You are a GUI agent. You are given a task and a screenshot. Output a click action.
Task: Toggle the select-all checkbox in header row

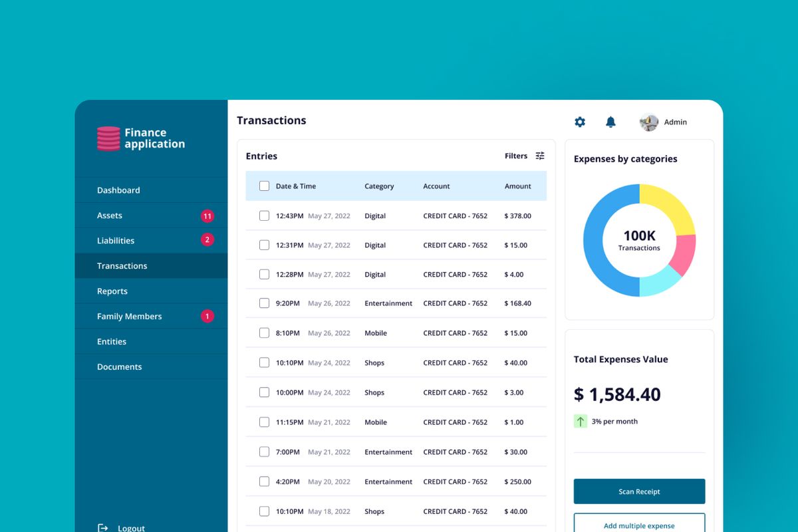click(264, 186)
